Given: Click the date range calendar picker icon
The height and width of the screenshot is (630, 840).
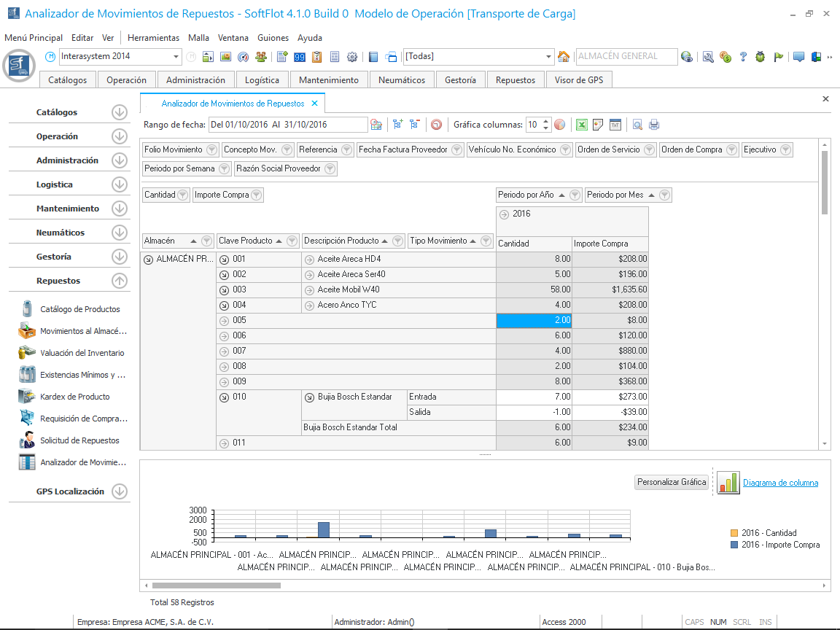Looking at the screenshot, I should (376, 125).
